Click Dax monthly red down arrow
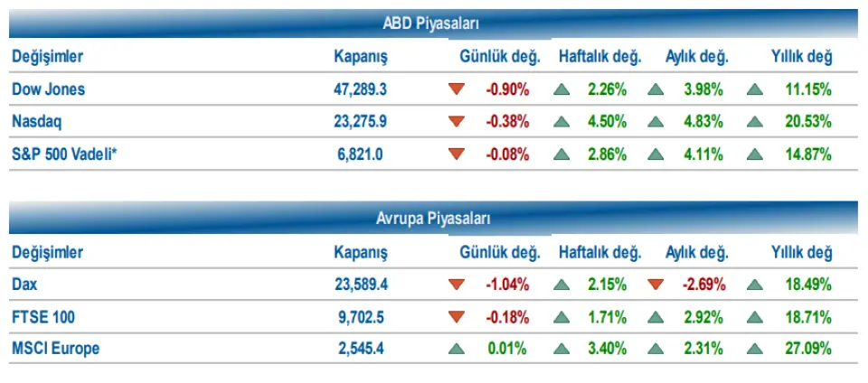868x383 pixels. tap(656, 285)
